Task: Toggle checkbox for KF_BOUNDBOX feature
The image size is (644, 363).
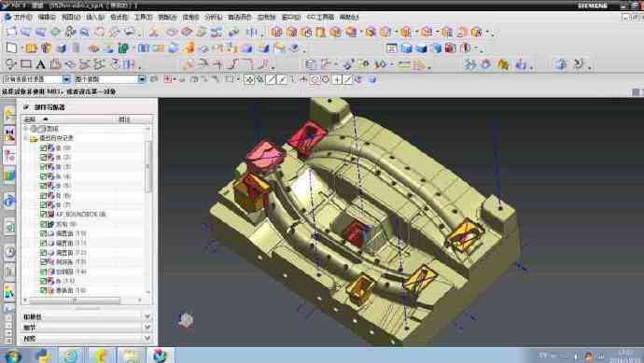Action: pyautogui.click(x=43, y=214)
